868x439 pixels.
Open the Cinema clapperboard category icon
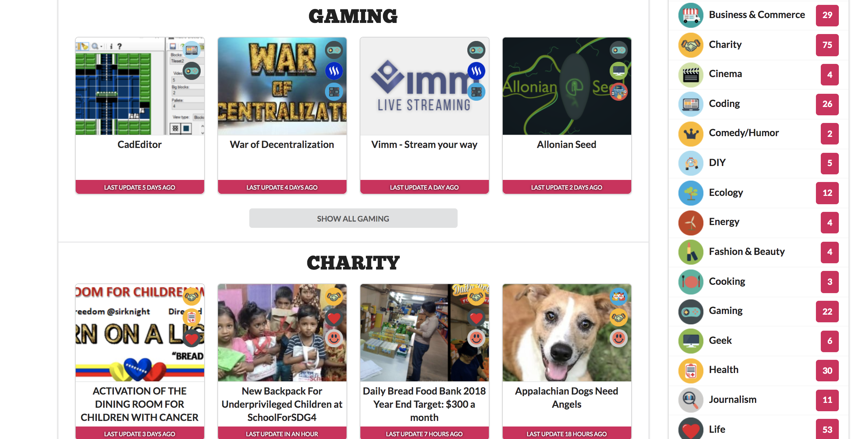(x=691, y=75)
